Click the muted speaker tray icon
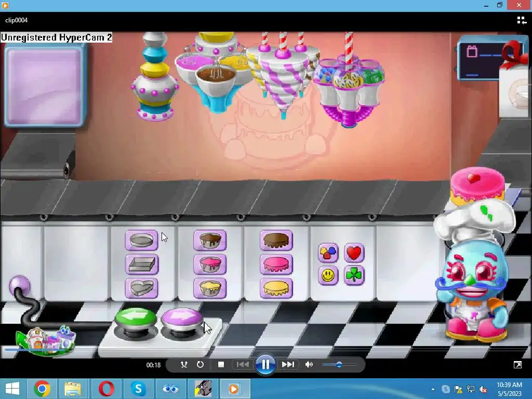 483,389
